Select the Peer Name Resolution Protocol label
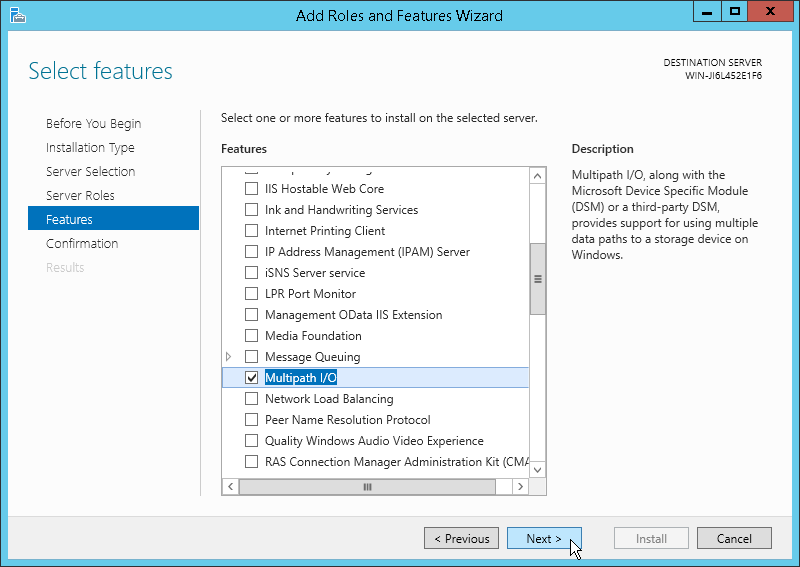This screenshot has height=567, width=800. 347,420
